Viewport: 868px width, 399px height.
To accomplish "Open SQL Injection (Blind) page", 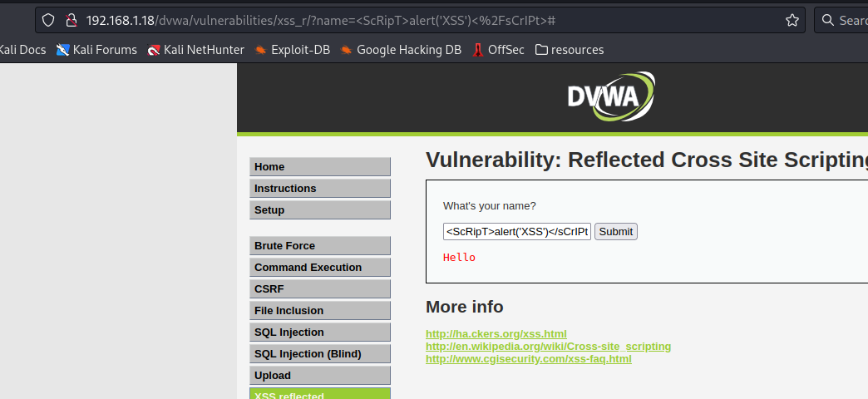I will pyautogui.click(x=319, y=354).
